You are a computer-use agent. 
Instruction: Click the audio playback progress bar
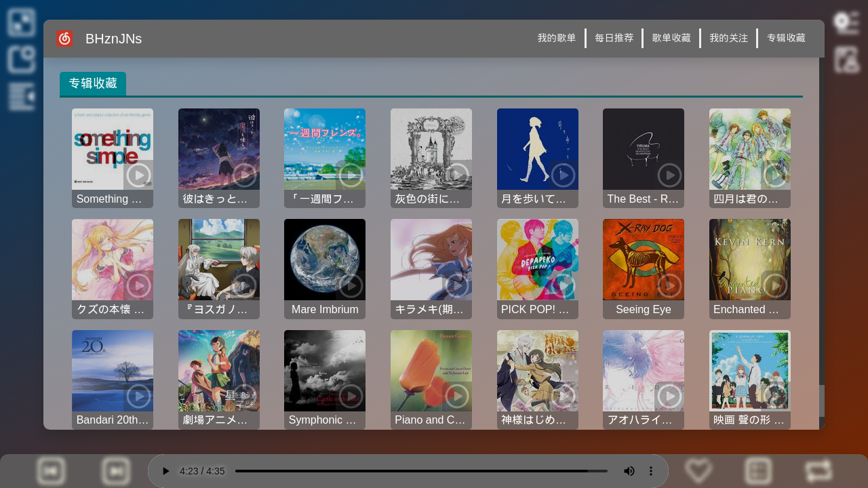coord(421,471)
